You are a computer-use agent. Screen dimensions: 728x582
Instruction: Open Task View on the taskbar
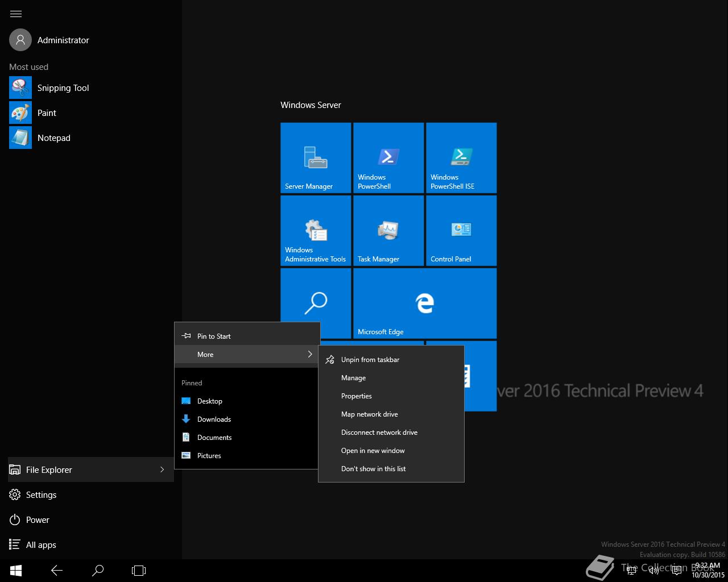[139, 571]
